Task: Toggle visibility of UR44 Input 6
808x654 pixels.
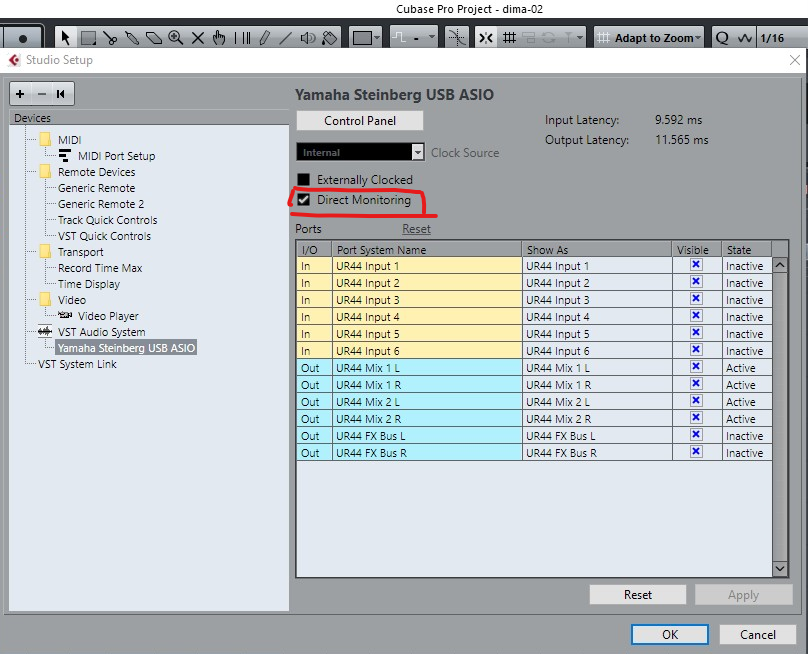Action: click(x=696, y=349)
